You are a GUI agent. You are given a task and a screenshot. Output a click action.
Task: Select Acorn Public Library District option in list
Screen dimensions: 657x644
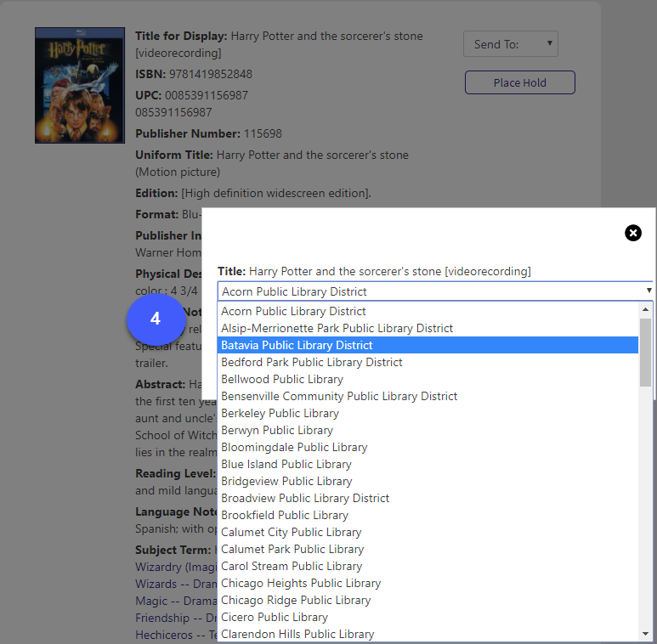pyautogui.click(x=428, y=311)
